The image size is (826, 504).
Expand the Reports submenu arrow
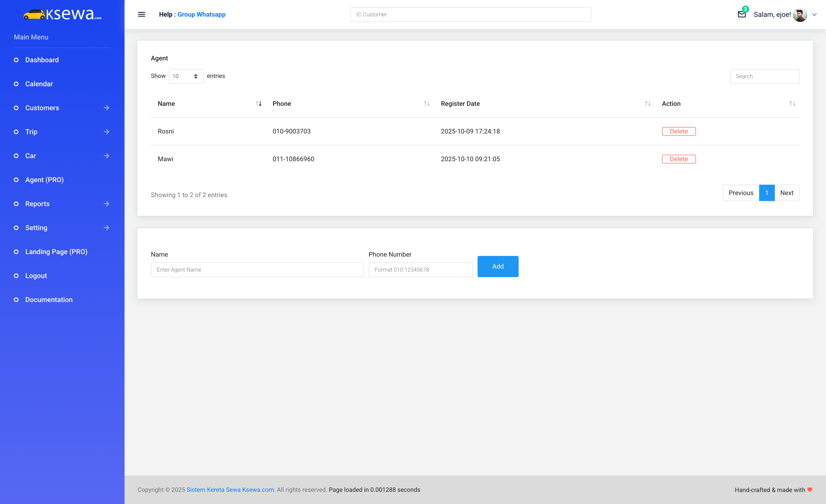point(106,204)
